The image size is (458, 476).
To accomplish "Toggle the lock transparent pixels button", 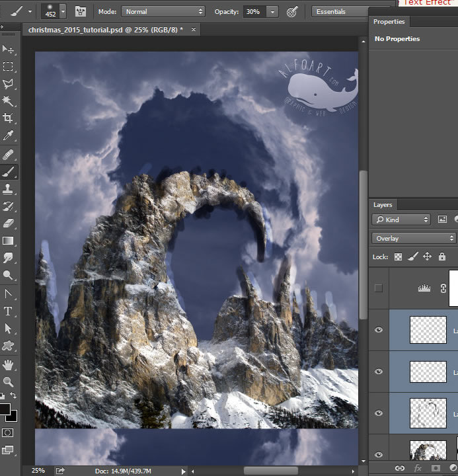I will click(398, 257).
